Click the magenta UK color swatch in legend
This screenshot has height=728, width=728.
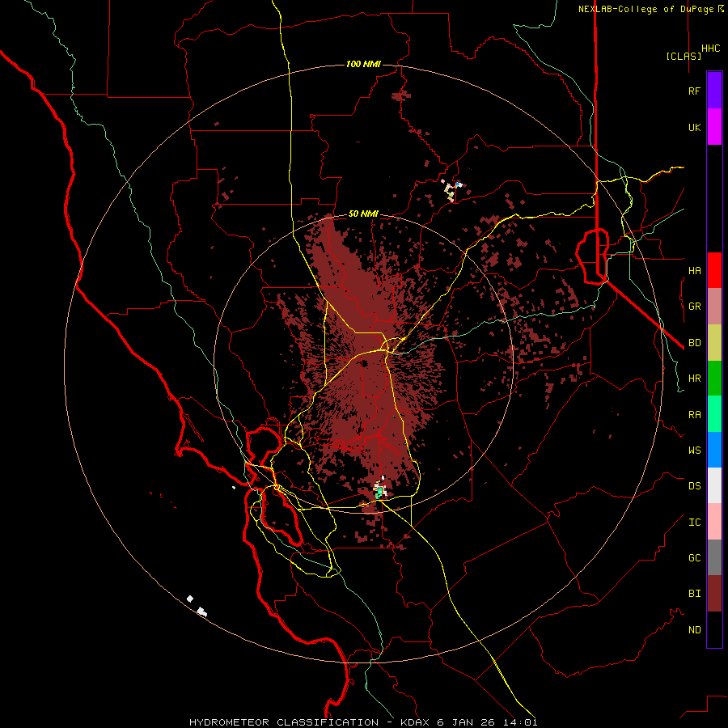(x=714, y=127)
